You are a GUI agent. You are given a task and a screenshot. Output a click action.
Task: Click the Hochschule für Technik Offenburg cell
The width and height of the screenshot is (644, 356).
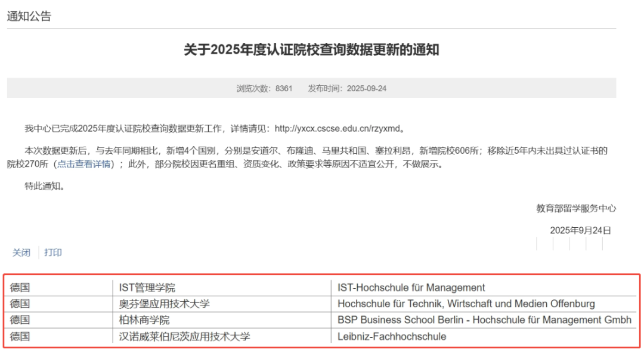pyautogui.click(x=466, y=304)
